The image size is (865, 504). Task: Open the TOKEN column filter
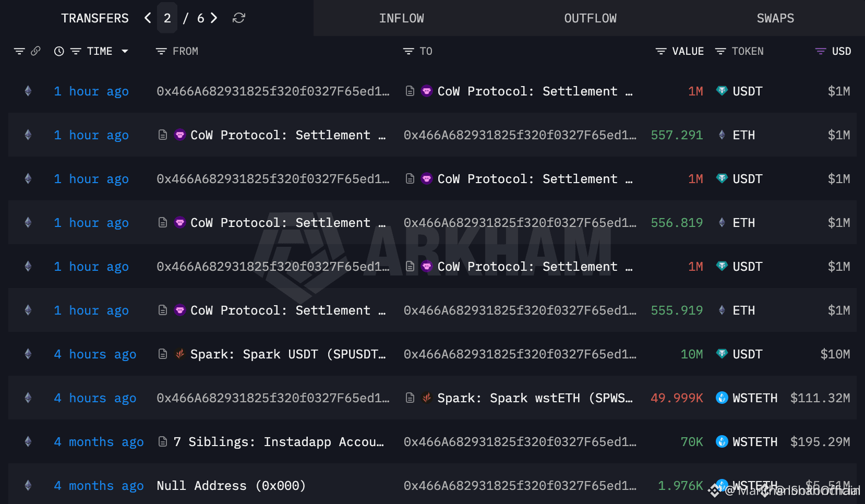pos(720,51)
